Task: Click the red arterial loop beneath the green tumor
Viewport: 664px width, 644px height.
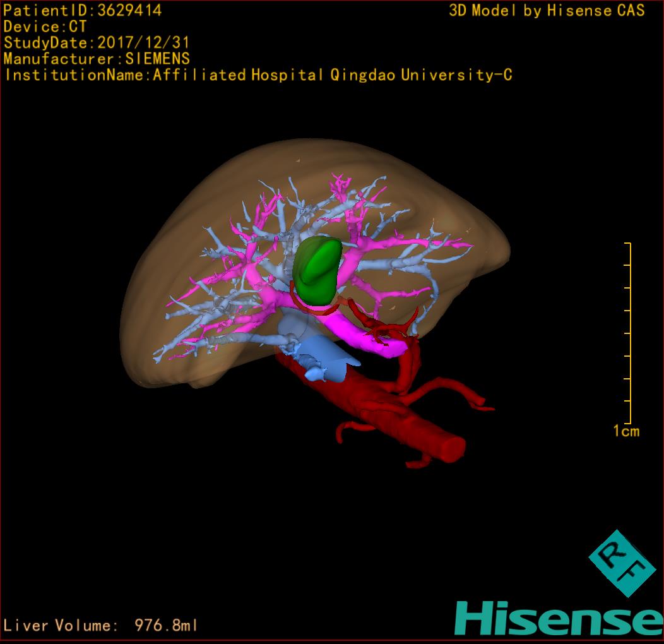Action: click(x=316, y=308)
